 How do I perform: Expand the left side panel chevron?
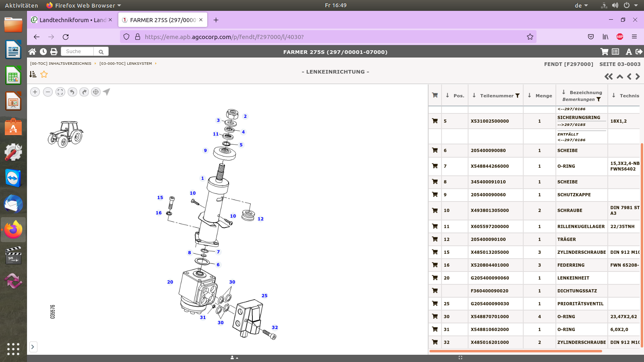coord(33,347)
